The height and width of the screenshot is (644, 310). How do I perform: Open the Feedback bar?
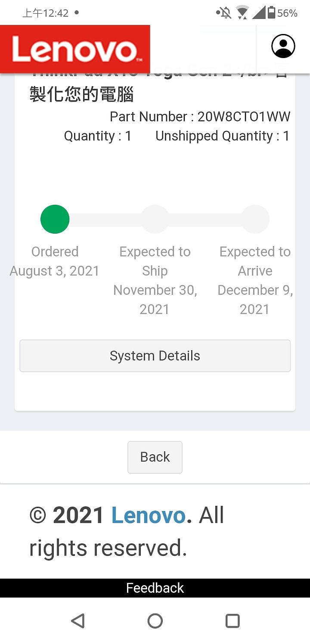[155, 588]
